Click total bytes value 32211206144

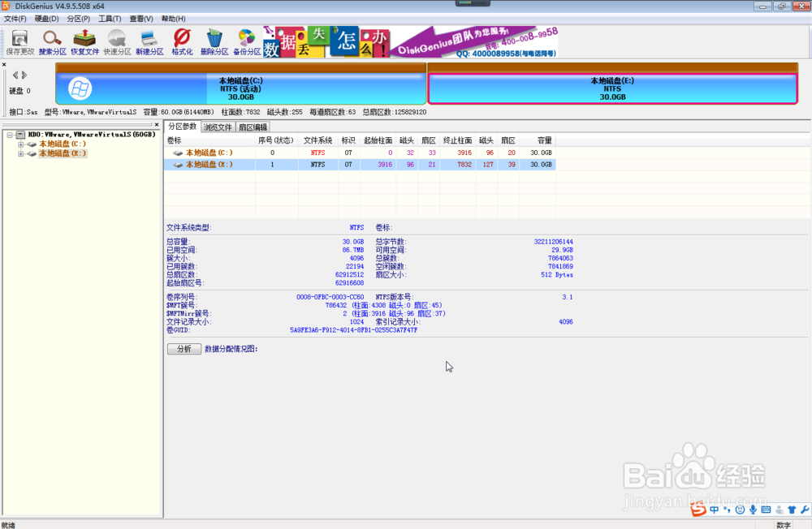click(x=554, y=242)
